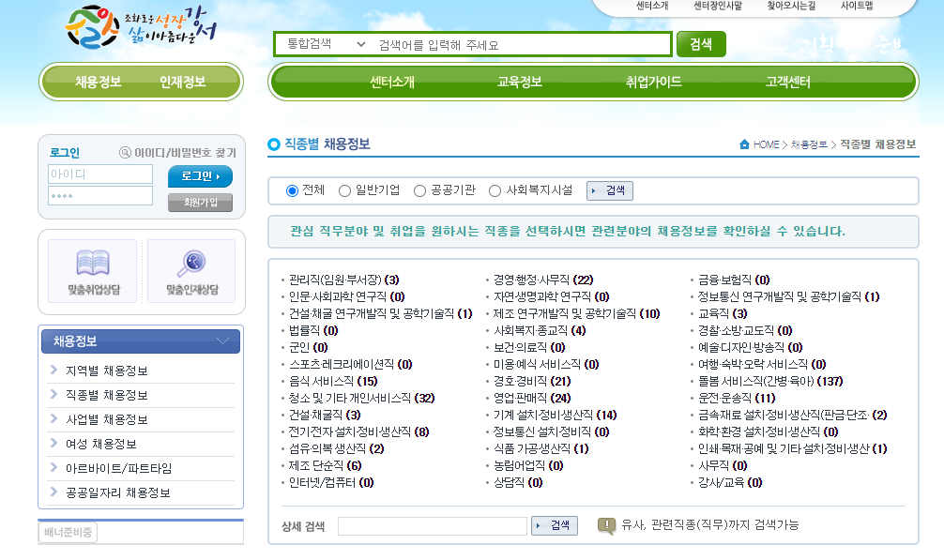
Task: Click the 배너준비중 banner placeholder
Action: (68, 533)
